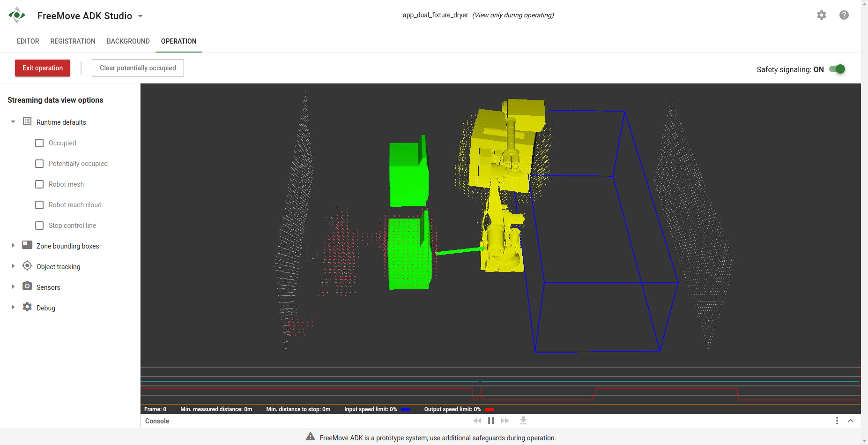868x445 pixels.
Task: Click Min. distance to stop status text
Action: [x=298, y=409]
